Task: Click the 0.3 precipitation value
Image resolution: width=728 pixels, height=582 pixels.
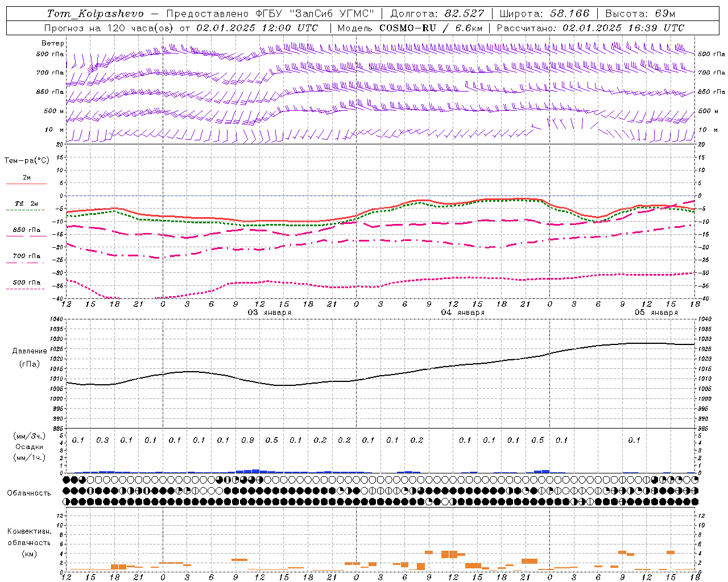Action: [x=102, y=440]
